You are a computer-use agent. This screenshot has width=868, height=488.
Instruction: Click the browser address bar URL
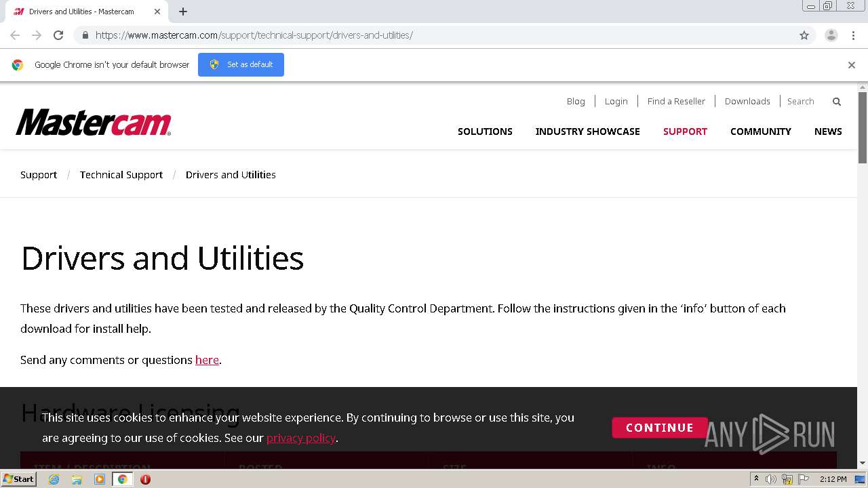[x=254, y=35]
